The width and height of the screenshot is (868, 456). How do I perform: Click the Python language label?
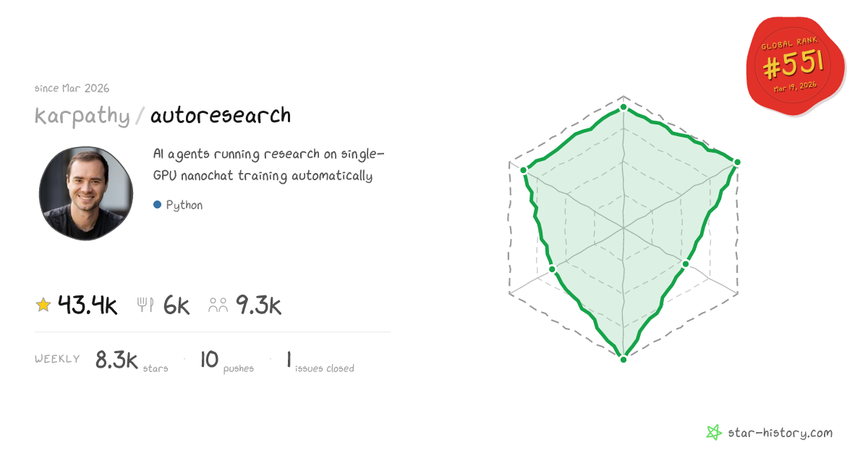click(184, 205)
